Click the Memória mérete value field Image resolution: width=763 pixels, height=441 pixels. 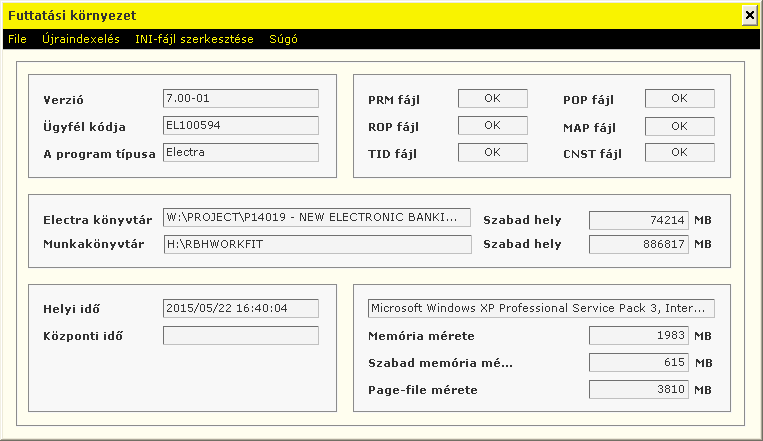(639, 335)
